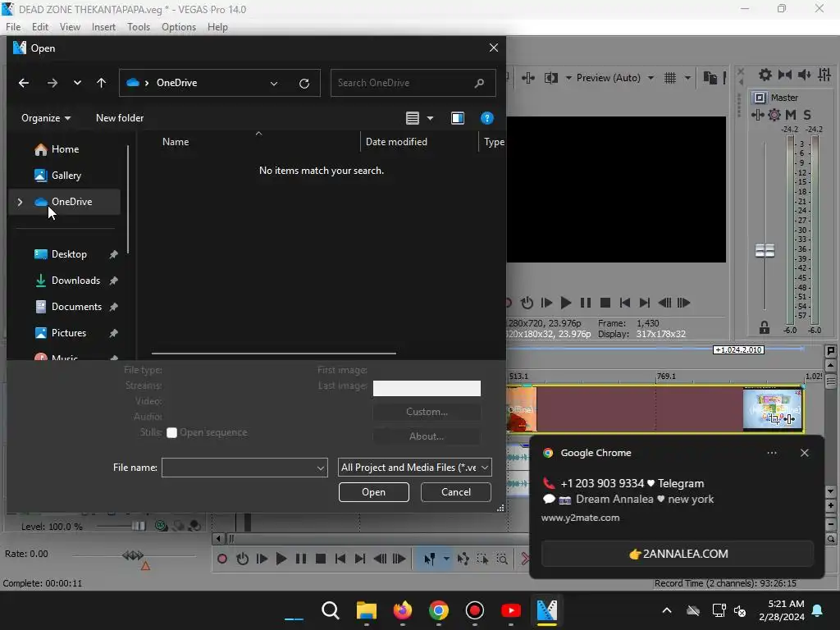Open the help button in Open dialog
This screenshot has height=630, width=840.
[x=487, y=118]
